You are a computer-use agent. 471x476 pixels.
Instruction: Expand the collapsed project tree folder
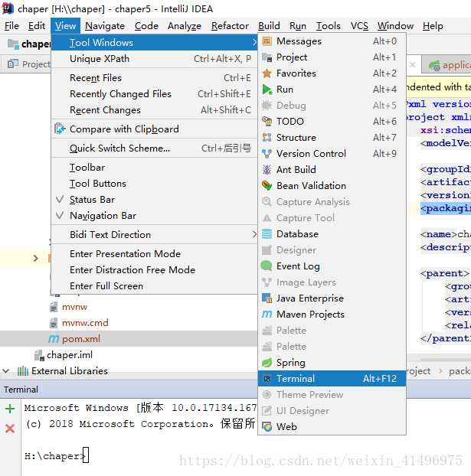click(35, 259)
